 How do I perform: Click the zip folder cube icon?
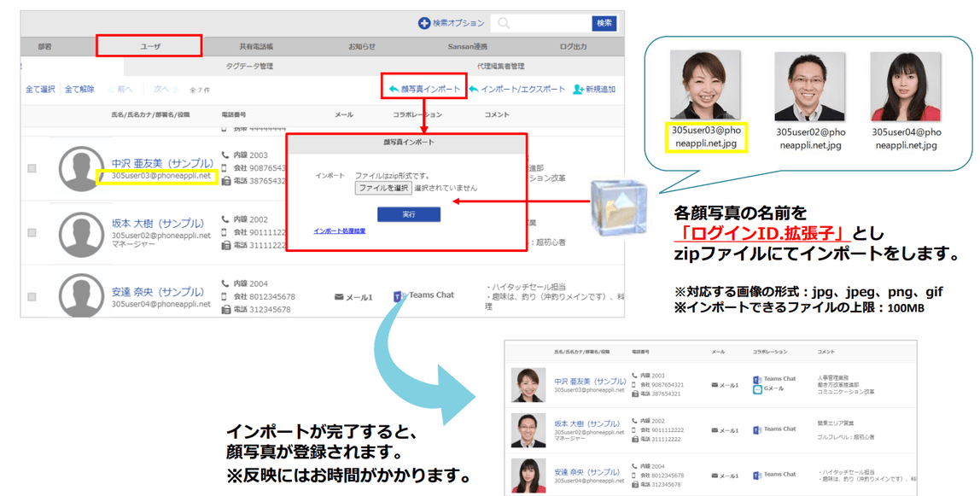(x=617, y=208)
